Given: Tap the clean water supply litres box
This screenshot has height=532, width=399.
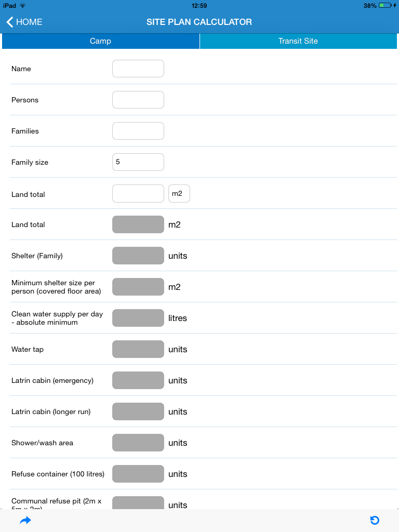Looking at the screenshot, I should coord(138,318).
